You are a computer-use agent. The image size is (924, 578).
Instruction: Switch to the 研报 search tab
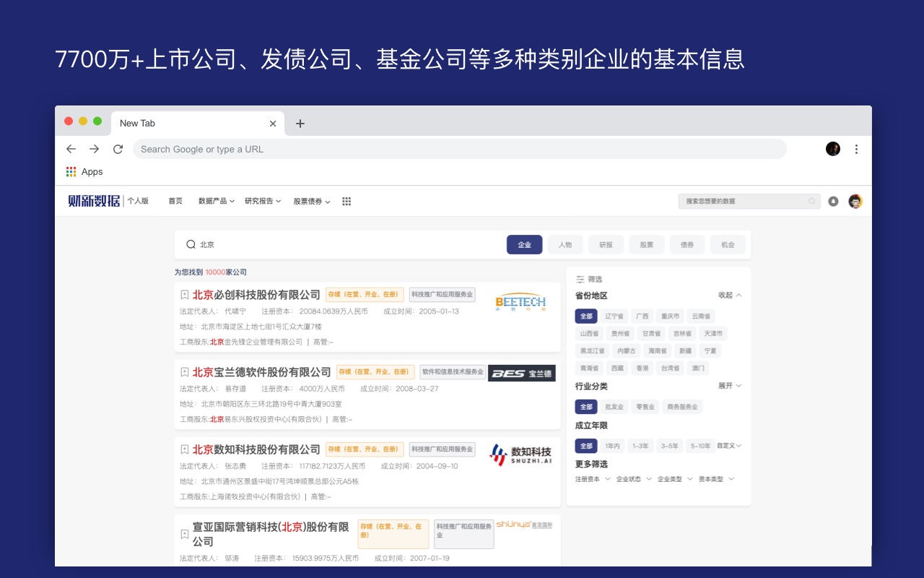pos(606,245)
